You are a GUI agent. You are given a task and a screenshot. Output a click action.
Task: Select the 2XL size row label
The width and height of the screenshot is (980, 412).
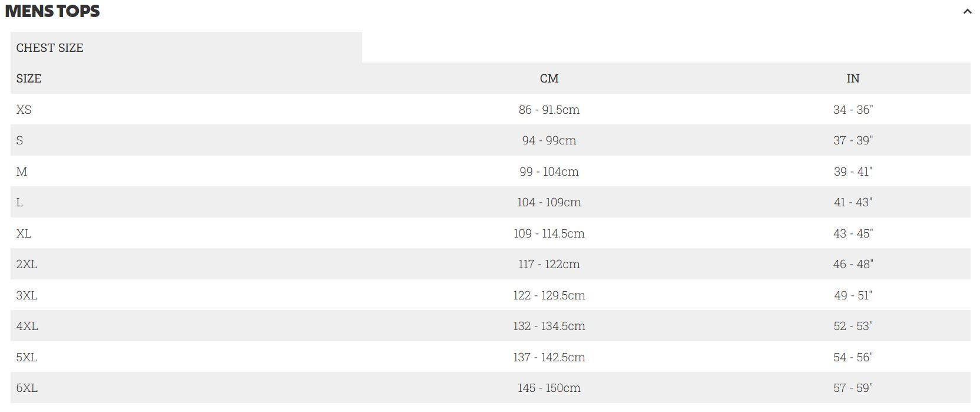(x=27, y=264)
